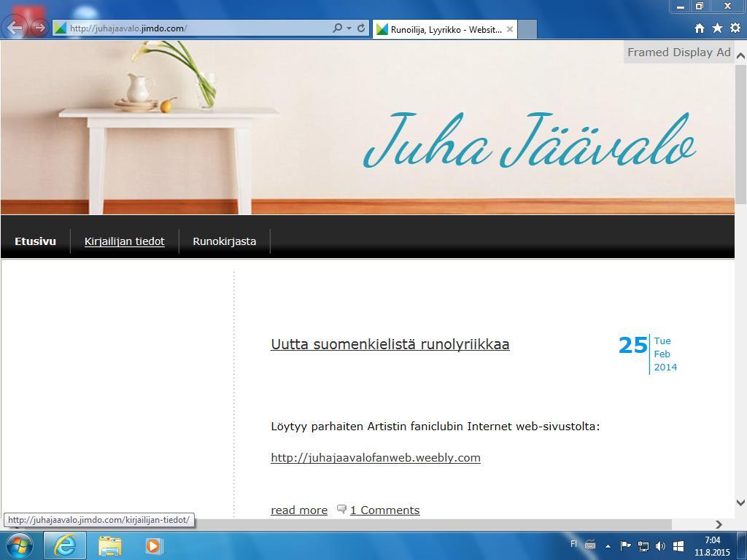
Task: Open the 1 Comments link
Action: click(x=385, y=510)
